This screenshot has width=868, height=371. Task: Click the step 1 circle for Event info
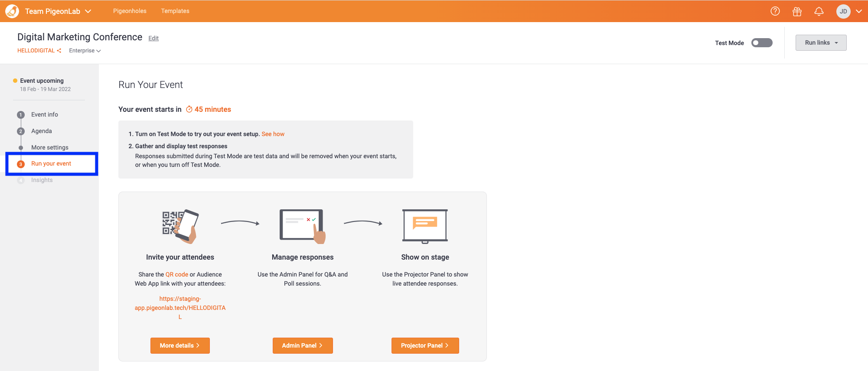(21, 115)
